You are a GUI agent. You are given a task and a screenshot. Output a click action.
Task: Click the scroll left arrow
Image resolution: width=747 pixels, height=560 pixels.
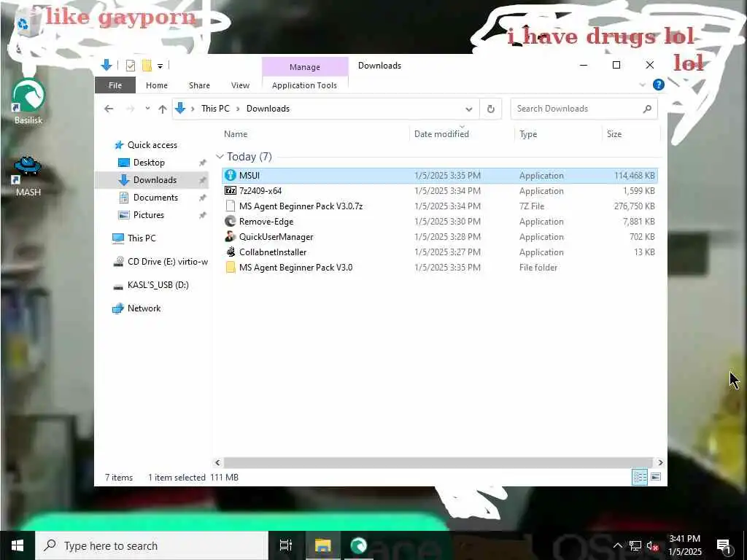point(217,462)
